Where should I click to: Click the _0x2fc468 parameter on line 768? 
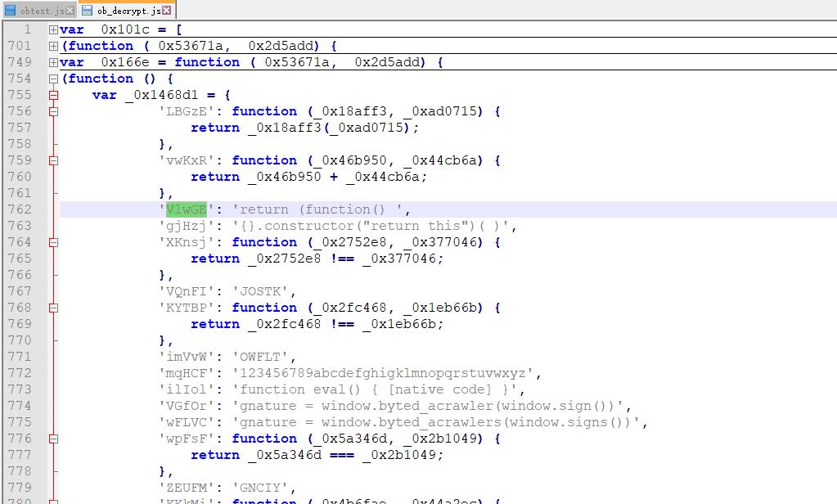tap(350, 308)
